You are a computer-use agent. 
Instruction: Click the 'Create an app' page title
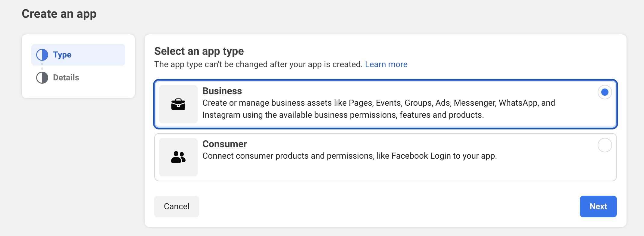(59, 14)
